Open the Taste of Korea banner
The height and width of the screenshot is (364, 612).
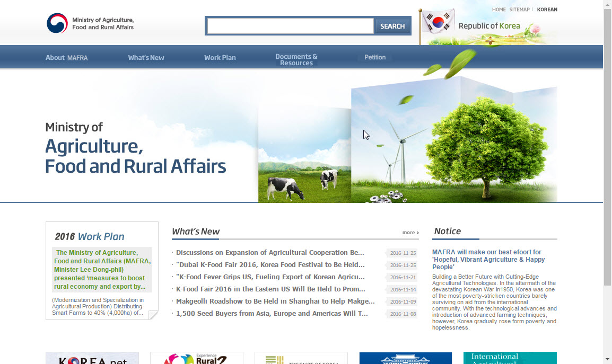(x=301, y=359)
